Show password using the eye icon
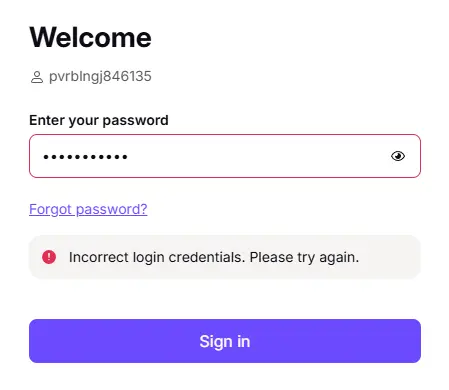 tap(398, 156)
